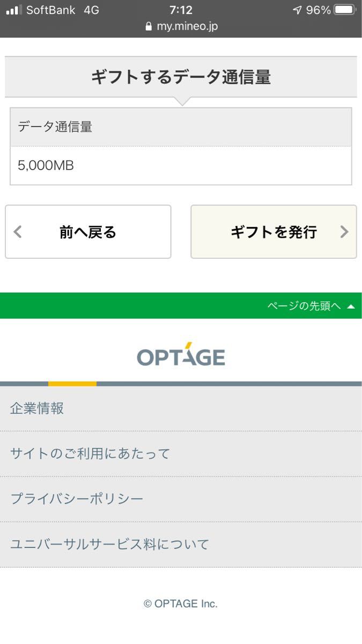The height and width of the screenshot is (644, 362).
Task: Open 企業情報 footer item
Action: (x=181, y=408)
